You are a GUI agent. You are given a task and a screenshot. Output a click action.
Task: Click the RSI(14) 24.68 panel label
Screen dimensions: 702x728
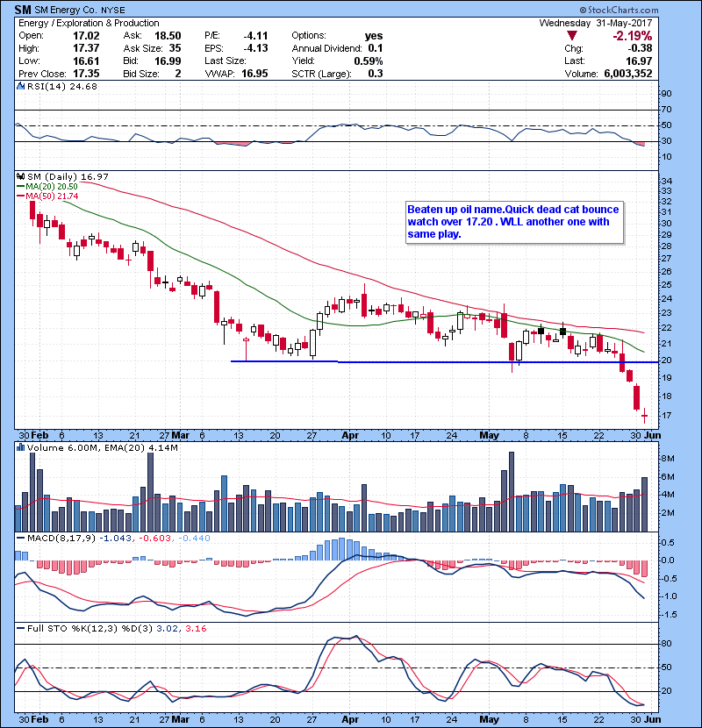coord(62,86)
